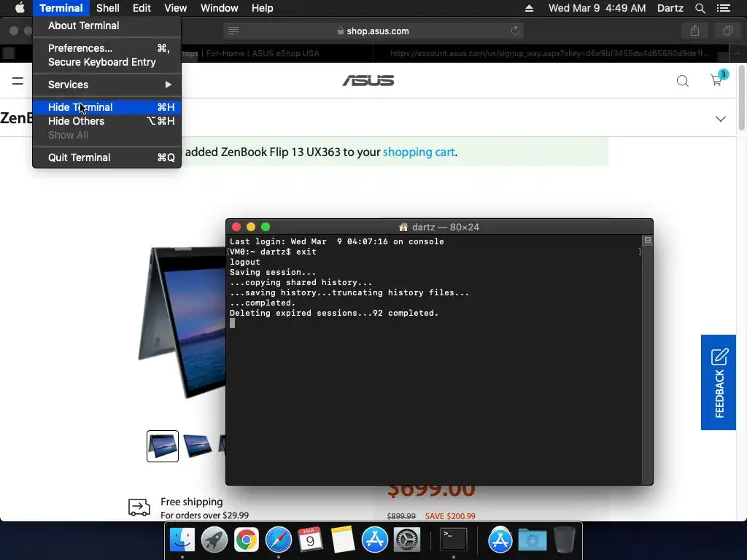The width and height of the screenshot is (747, 560).
Task: Open the shopping cart icon
Action: (718, 79)
